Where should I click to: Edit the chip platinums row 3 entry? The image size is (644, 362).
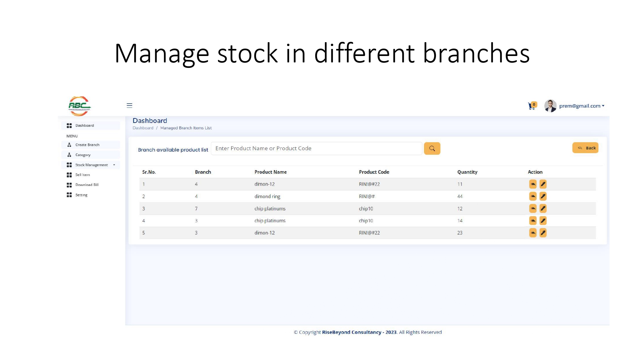[543, 209]
